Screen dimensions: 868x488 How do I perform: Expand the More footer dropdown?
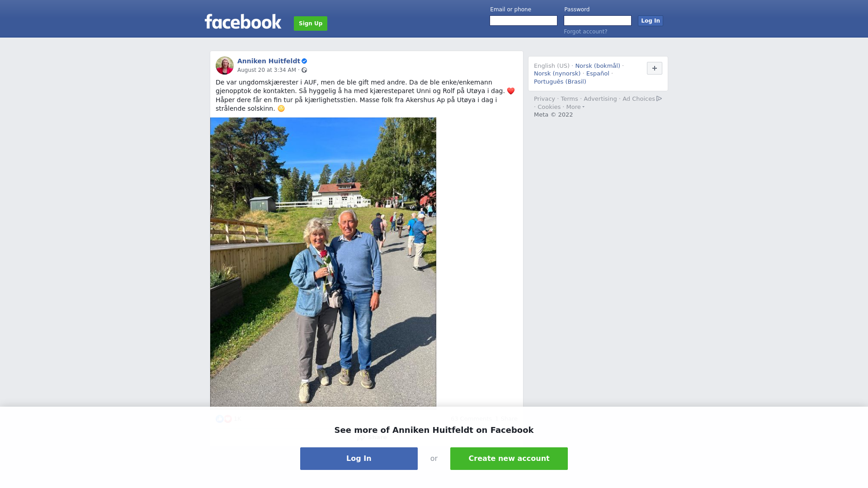click(x=575, y=107)
